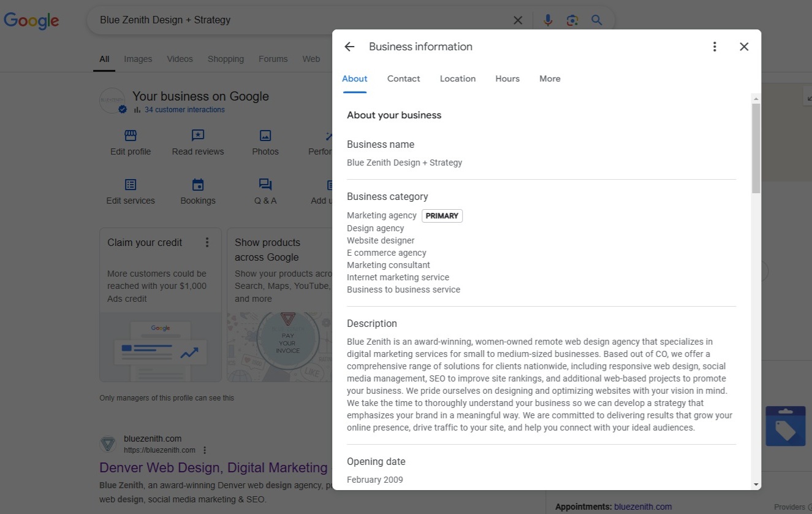The width and height of the screenshot is (812, 514).
Task: Open options next to bluezenith.com result
Action: [205, 450]
